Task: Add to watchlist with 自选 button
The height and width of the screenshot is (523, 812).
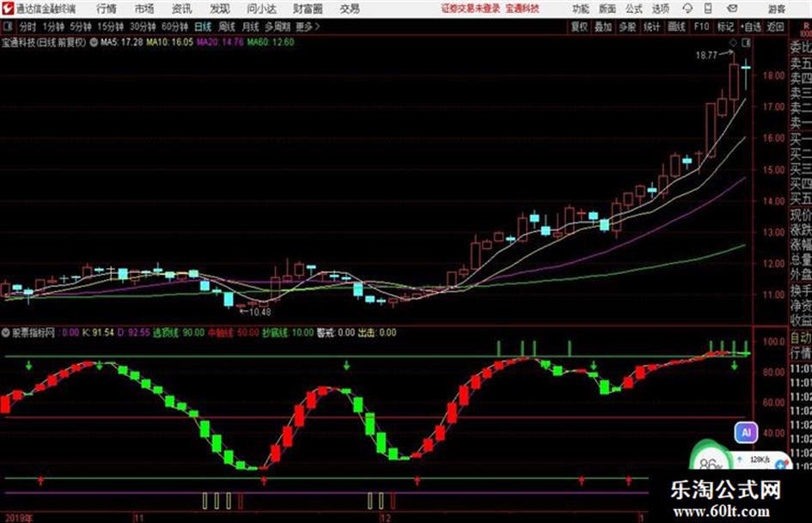Action: coord(751,27)
